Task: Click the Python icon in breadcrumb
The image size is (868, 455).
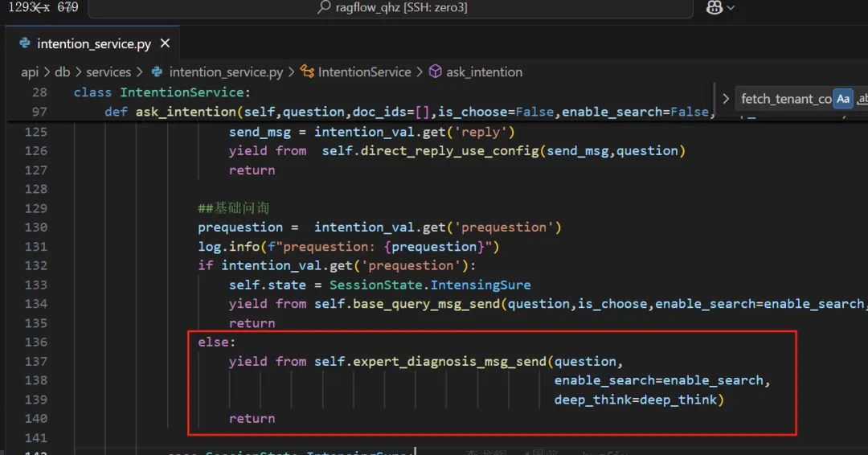Action: click(158, 72)
